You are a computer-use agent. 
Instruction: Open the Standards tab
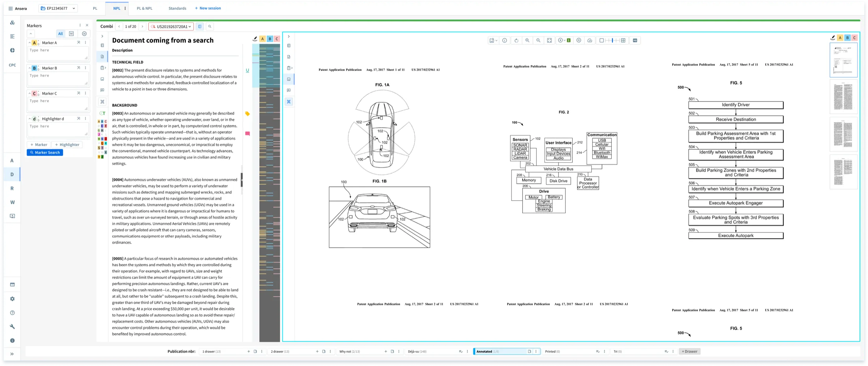177,8
